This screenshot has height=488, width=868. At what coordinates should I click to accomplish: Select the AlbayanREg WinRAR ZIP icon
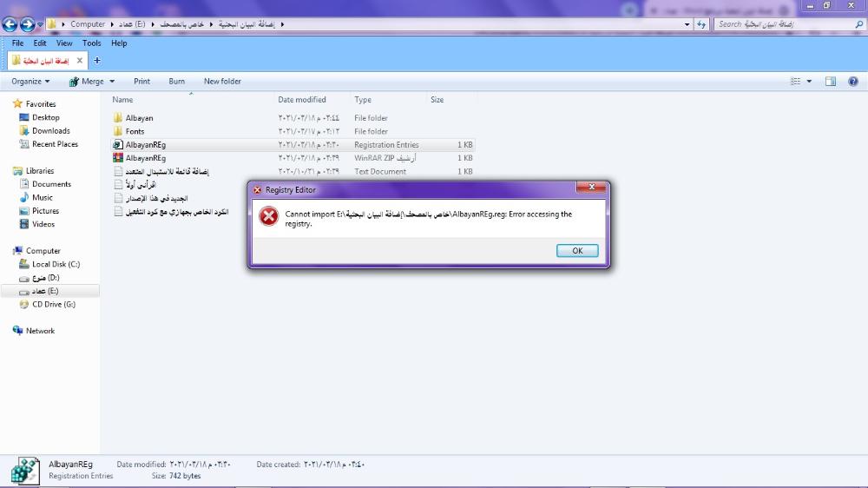(118, 158)
